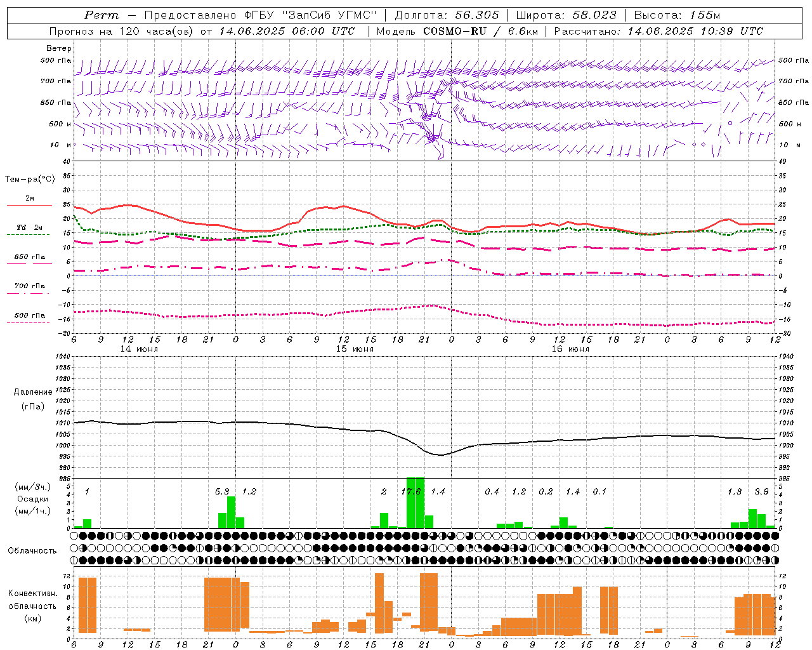812x650 pixels.
Task: Click the "(км)" unit under convective cloudiness
Action: coord(32,618)
